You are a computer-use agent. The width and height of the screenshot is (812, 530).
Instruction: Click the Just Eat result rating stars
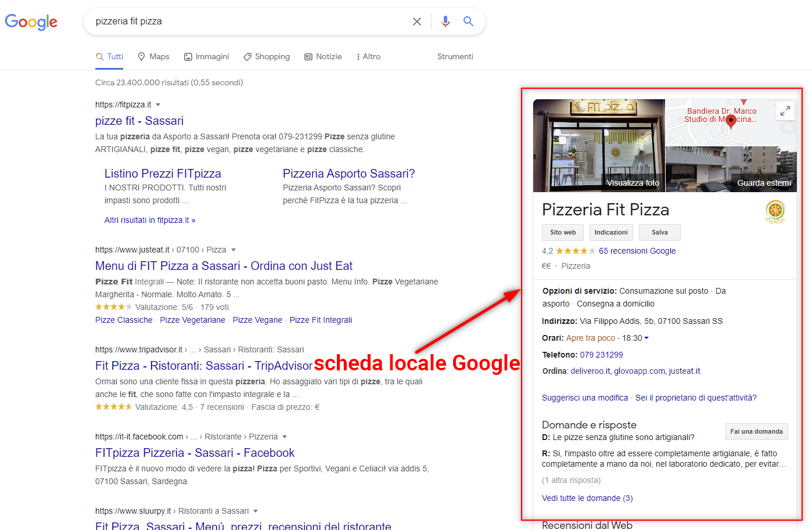tap(113, 307)
